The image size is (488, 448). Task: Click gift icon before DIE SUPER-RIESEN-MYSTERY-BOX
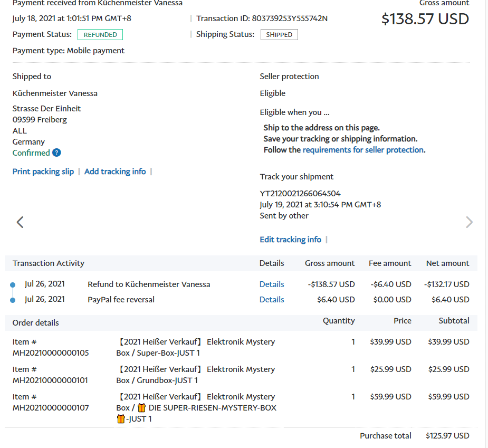141,408
